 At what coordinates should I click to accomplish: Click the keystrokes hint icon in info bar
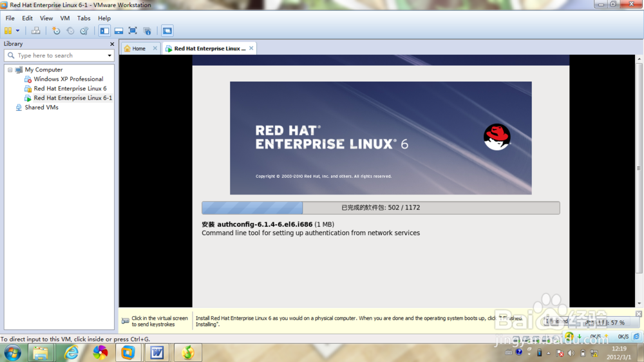click(126, 321)
